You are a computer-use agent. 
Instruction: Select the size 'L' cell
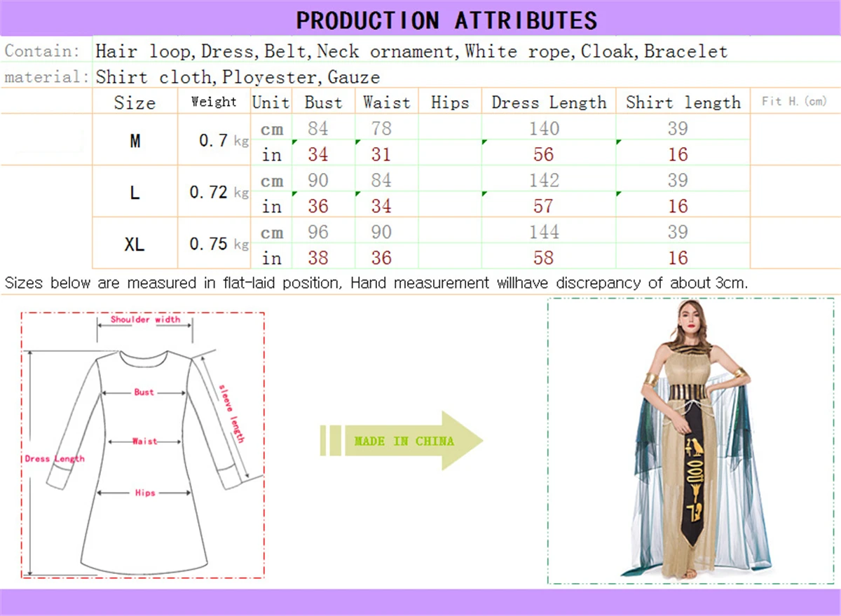(x=135, y=192)
